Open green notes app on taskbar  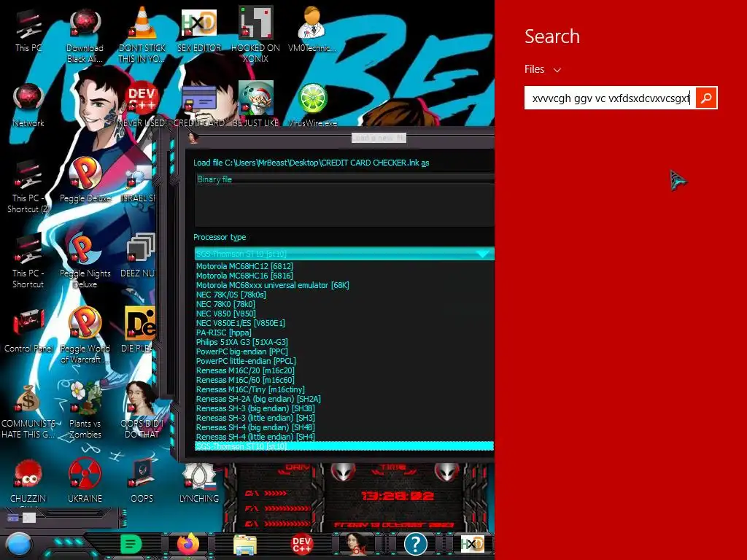[131, 544]
